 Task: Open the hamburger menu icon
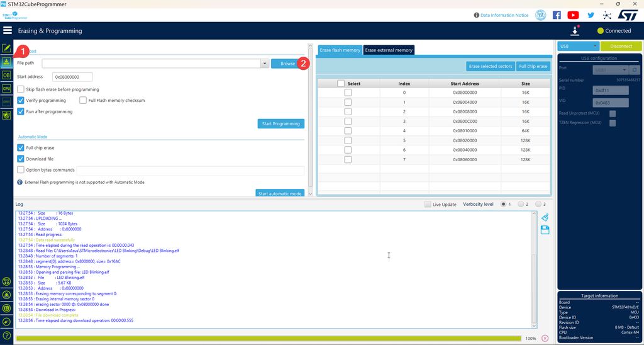click(8, 30)
